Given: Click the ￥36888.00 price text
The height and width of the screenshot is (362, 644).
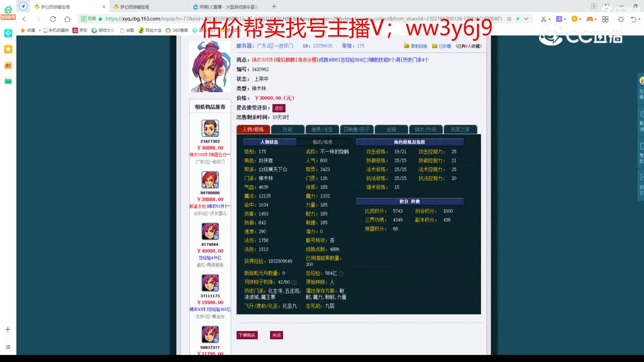Looking at the screenshot, I should pyautogui.click(x=210, y=148).
